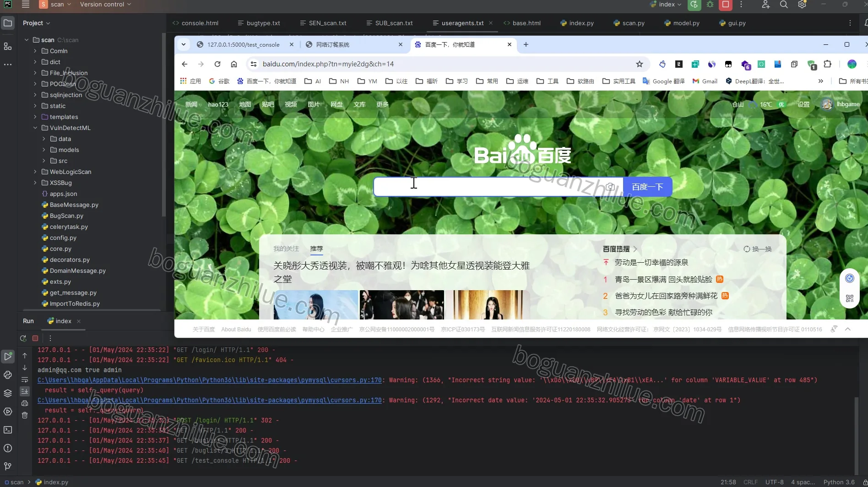Open Project tool window folder icon

8,23
